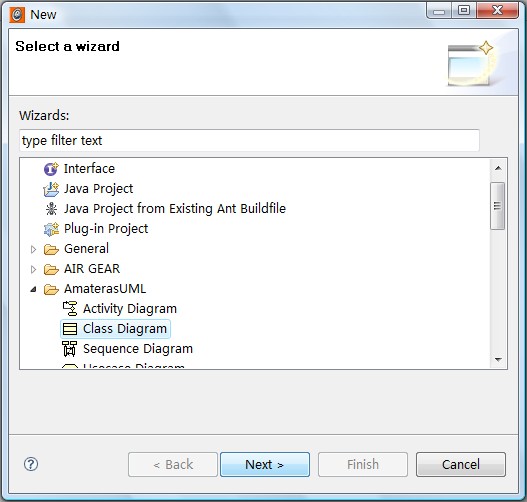Click the Java Project icon
Image resolution: width=527 pixels, height=502 pixels.
(x=51, y=189)
